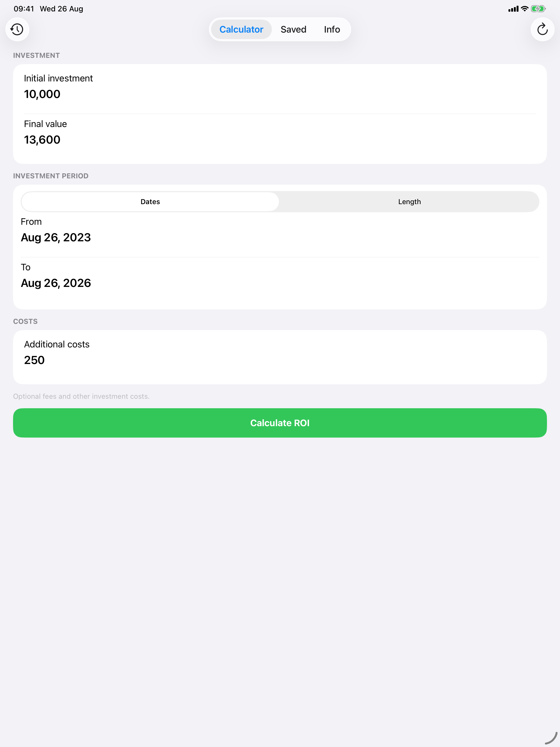Select the Dates period segment

pos(150,202)
